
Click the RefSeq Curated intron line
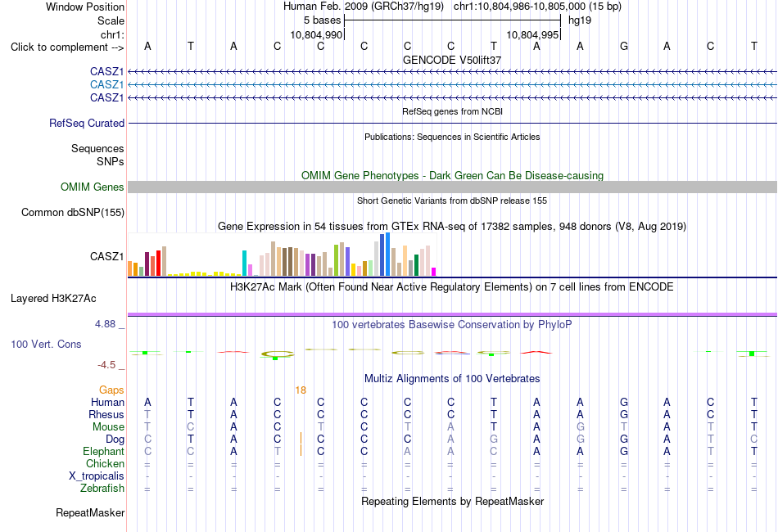tap(452, 123)
